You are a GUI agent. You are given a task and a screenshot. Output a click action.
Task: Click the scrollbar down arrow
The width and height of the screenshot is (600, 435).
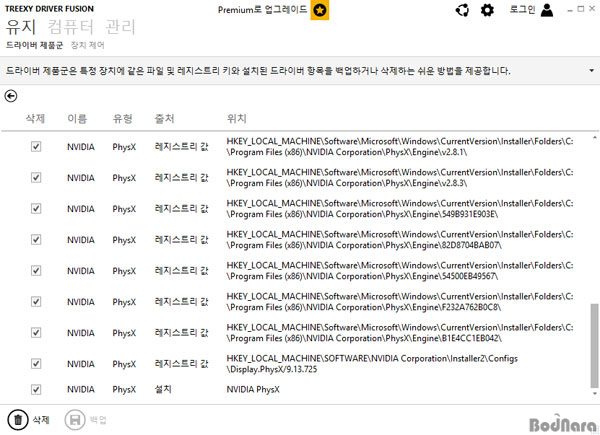click(x=594, y=393)
